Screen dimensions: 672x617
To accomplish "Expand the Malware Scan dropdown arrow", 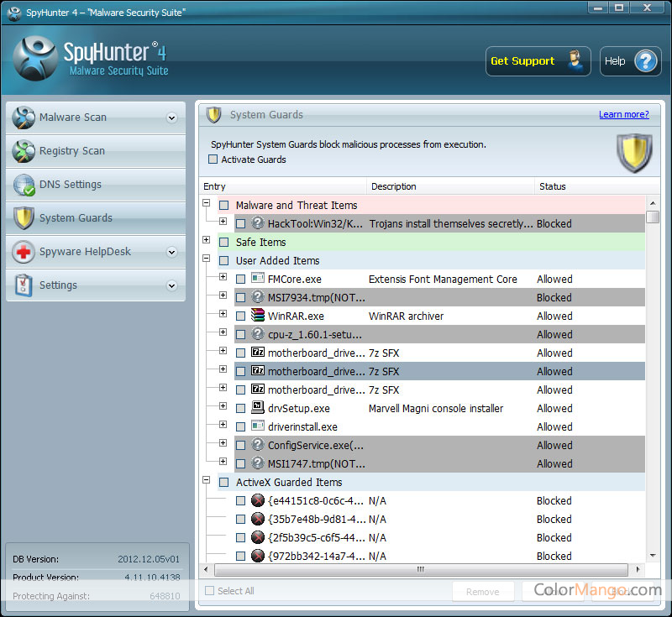I will pos(172,118).
